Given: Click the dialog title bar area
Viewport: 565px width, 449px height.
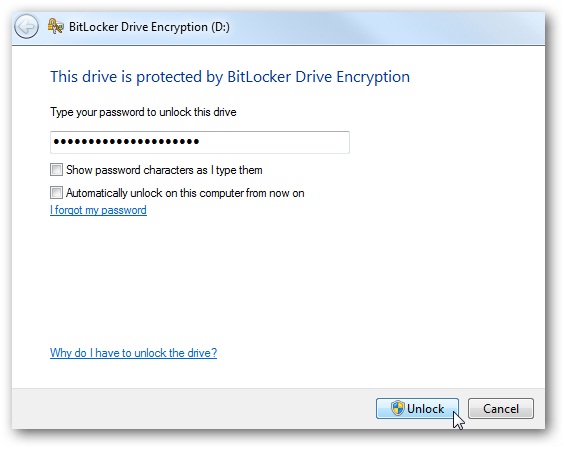Looking at the screenshot, I should click(x=386, y=28).
